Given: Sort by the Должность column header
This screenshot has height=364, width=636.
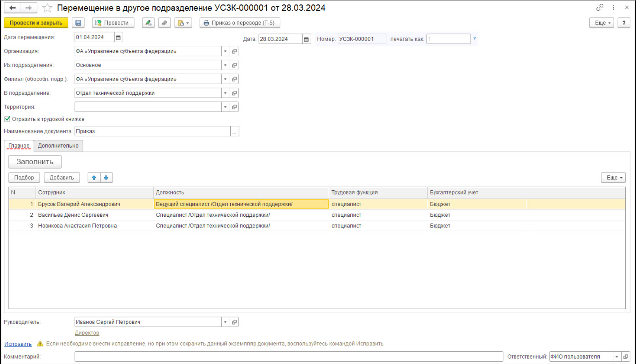Looking at the screenshot, I should click(x=241, y=193).
